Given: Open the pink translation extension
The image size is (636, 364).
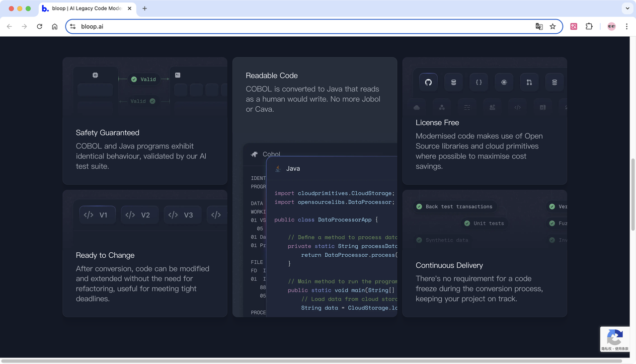Looking at the screenshot, I should 574,26.
